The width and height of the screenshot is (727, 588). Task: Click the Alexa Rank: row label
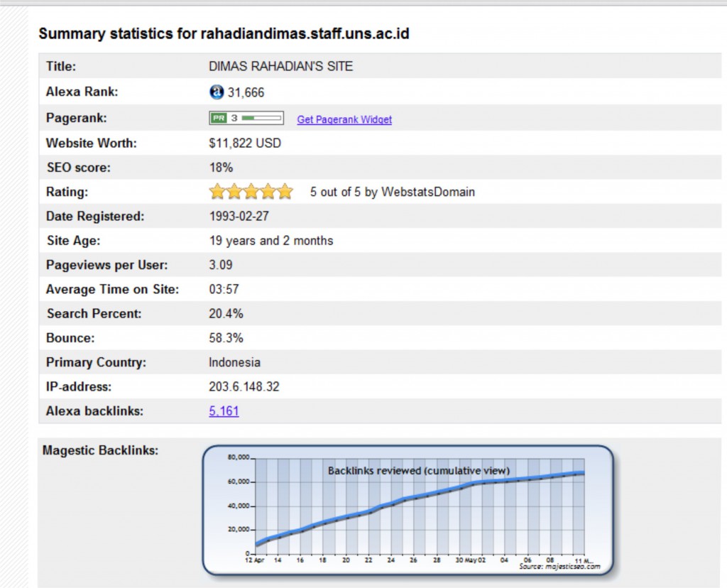pos(82,92)
